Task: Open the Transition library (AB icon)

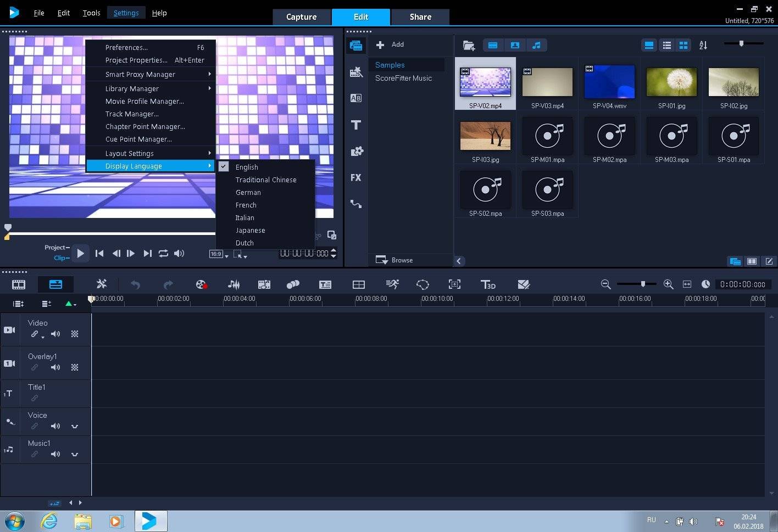Action: 355,98
